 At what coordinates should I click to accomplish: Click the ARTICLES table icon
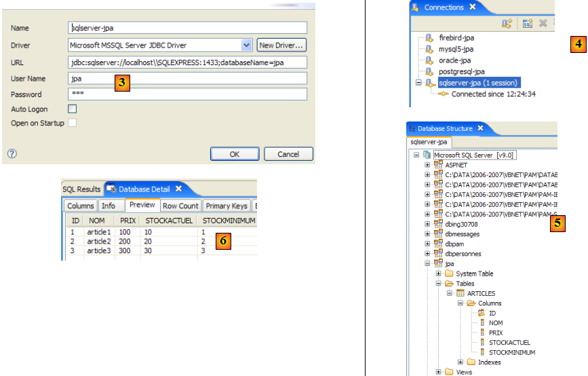tap(460, 293)
